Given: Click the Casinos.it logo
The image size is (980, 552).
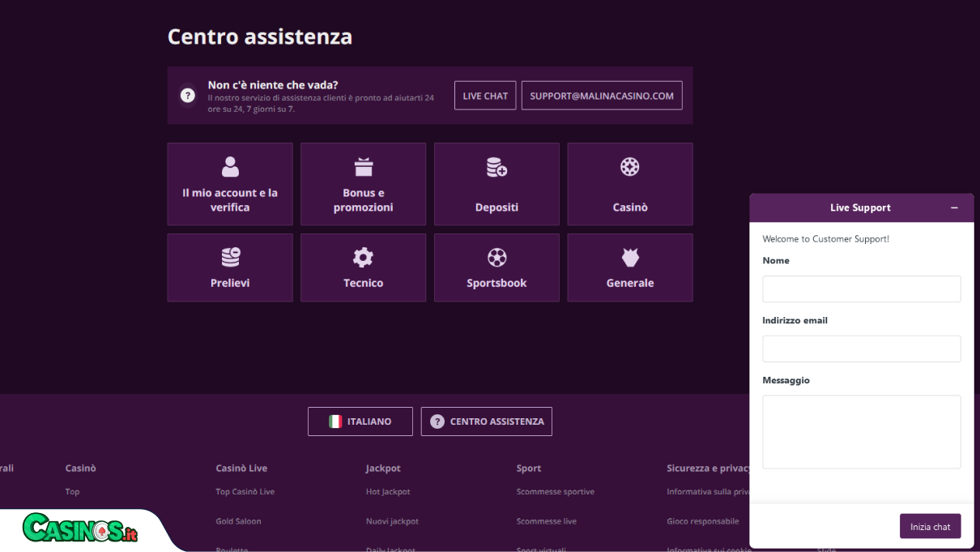Looking at the screenshot, I should (80, 529).
